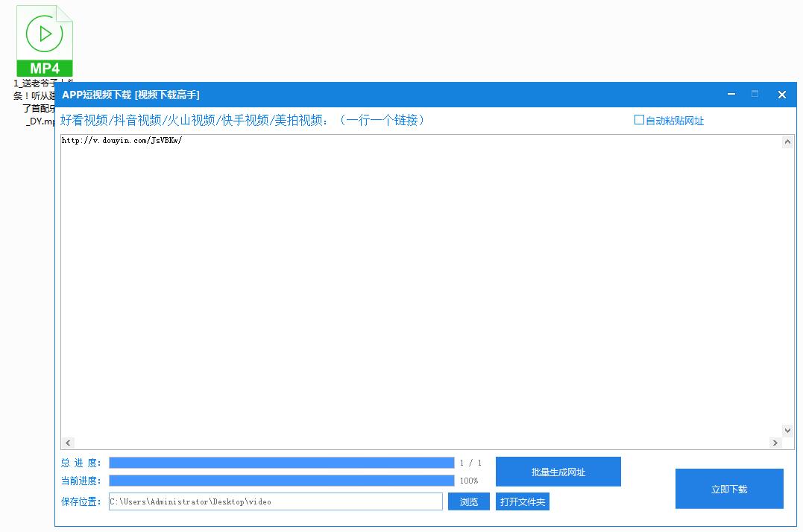Close the APP短视频下载 window
This screenshot has height=532, width=803.
(781, 94)
